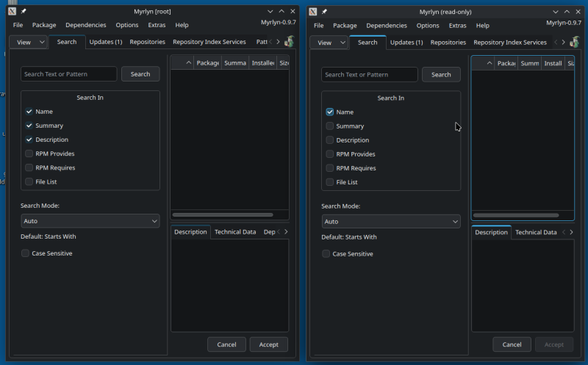Click the pin icon in read-only window title bar

(x=324, y=12)
